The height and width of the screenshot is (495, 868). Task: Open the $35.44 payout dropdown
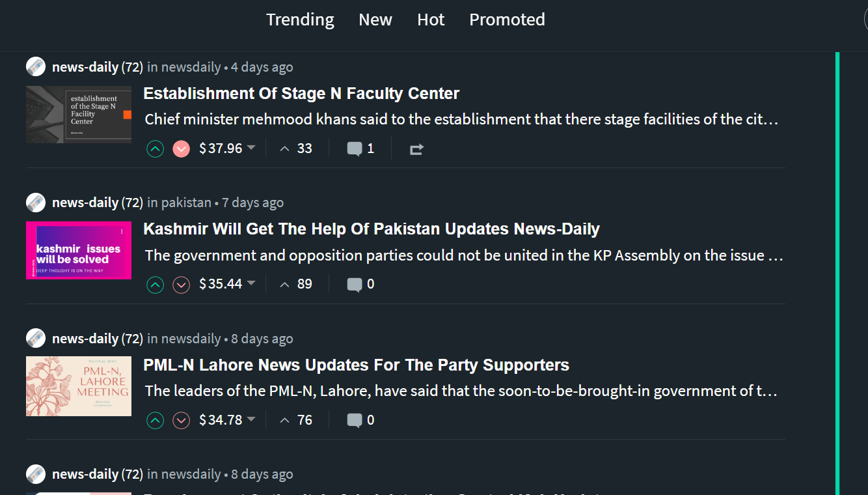pos(252,284)
